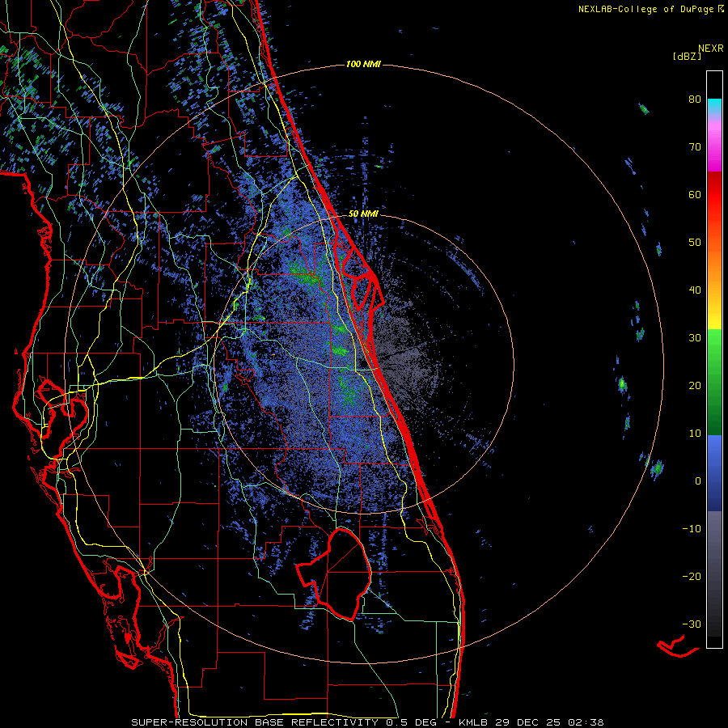Image resolution: width=728 pixels, height=728 pixels.
Task: Click the cyan top segment of color bar
Action: (714, 107)
